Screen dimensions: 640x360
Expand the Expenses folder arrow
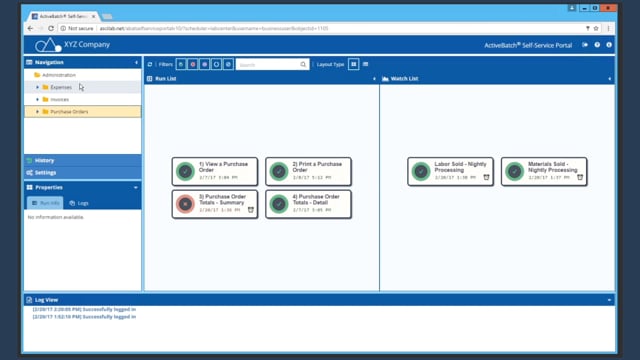click(x=38, y=87)
